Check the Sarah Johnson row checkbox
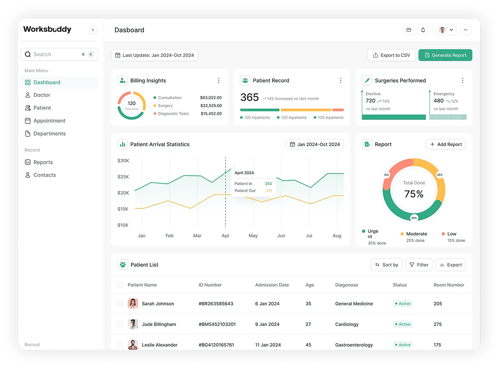This screenshot has height=368, width=500. click(x=120, y=303)
